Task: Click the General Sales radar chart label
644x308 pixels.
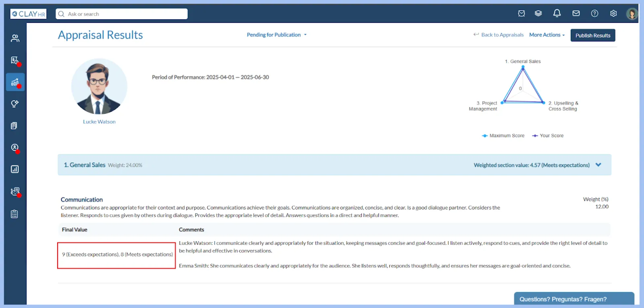Action: click(x=523, y=62)
